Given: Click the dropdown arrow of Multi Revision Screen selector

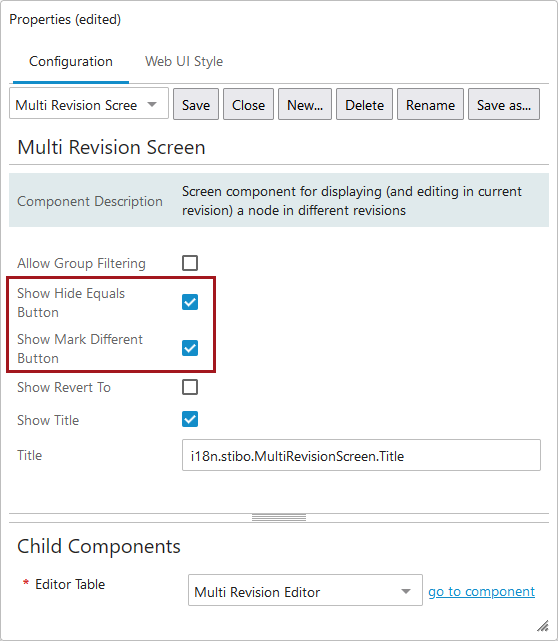Looking at the screenshot, I should (x=152, y=105).
